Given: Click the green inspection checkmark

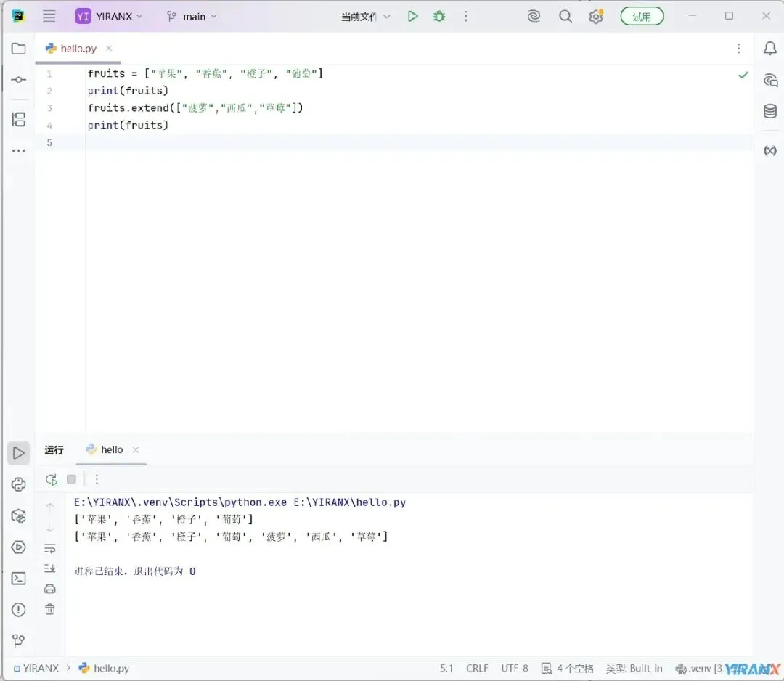Looking at the screenshot, I should pos(743,75).
